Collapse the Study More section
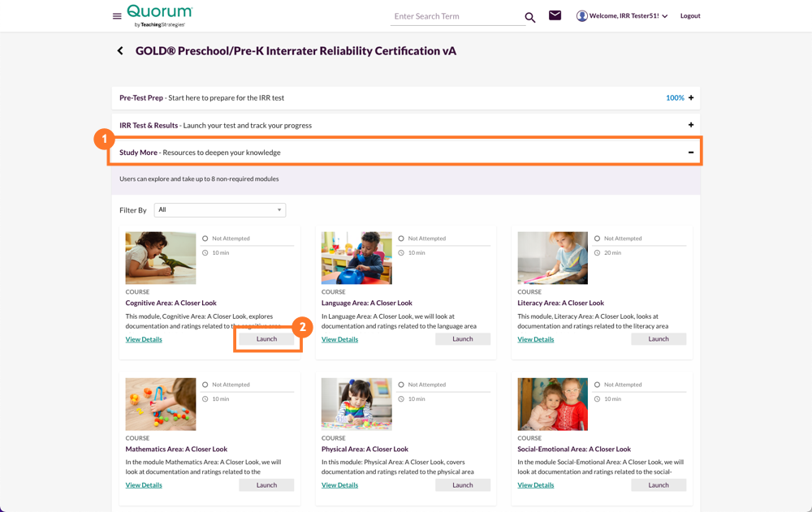 point(691,152)
